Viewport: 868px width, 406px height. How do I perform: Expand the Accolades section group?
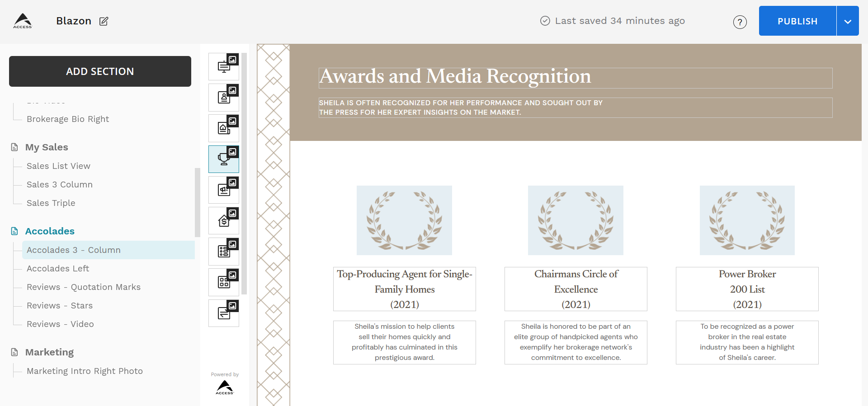click(x=50, y=231)
